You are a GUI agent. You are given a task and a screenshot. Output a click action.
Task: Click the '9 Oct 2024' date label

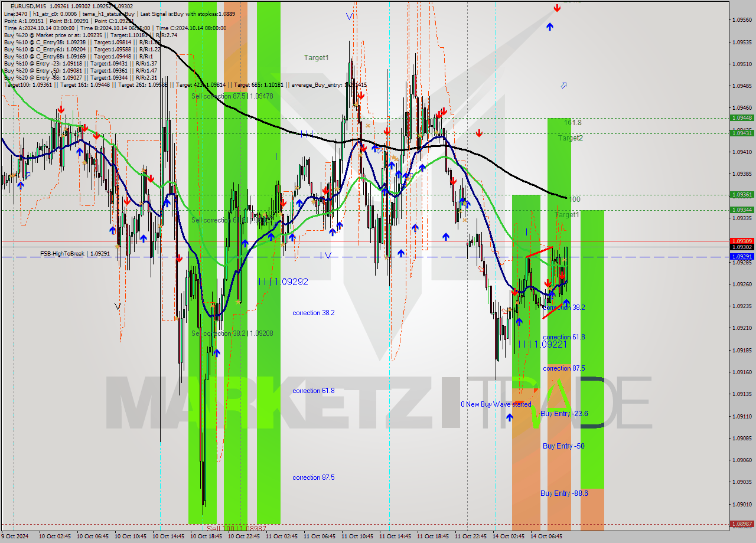tap(15, 537)
